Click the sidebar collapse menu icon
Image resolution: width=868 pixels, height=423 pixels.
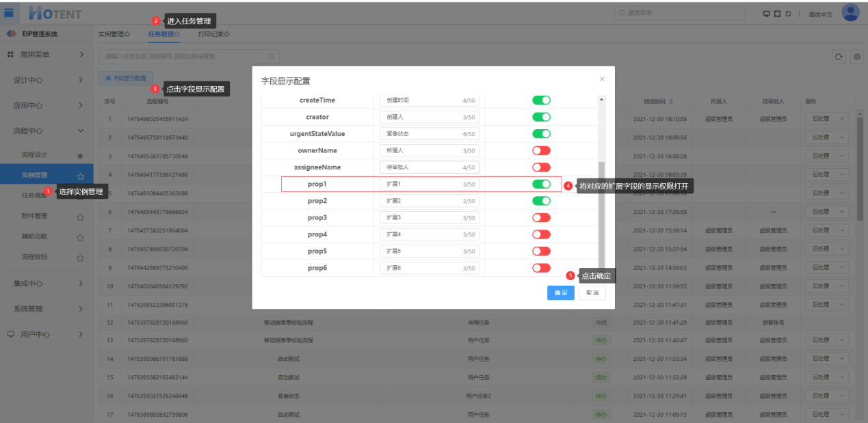click(x=9, y=13)
